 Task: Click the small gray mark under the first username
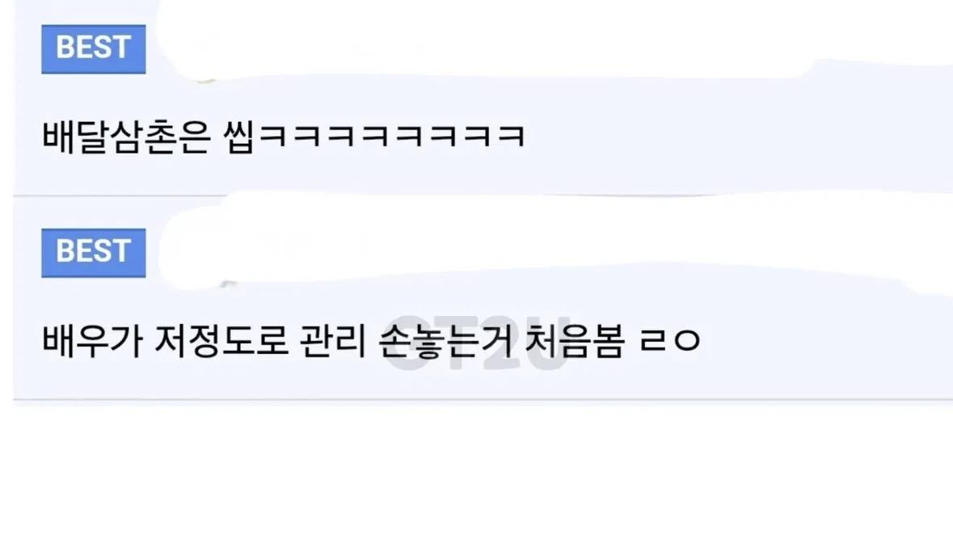209,80
